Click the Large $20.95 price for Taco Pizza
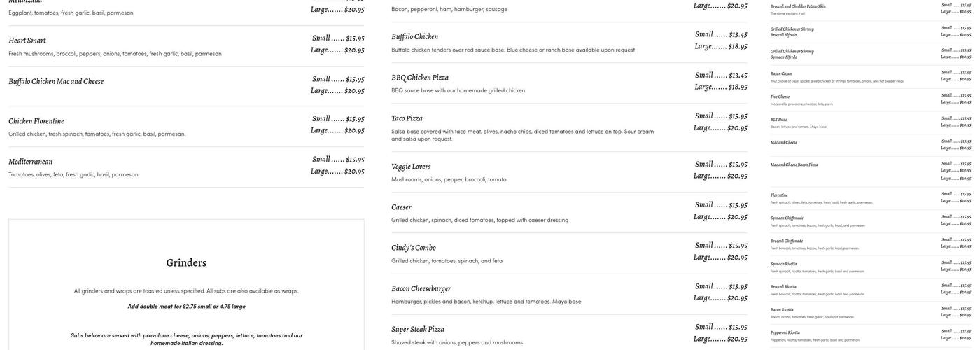 coord(720,128)
